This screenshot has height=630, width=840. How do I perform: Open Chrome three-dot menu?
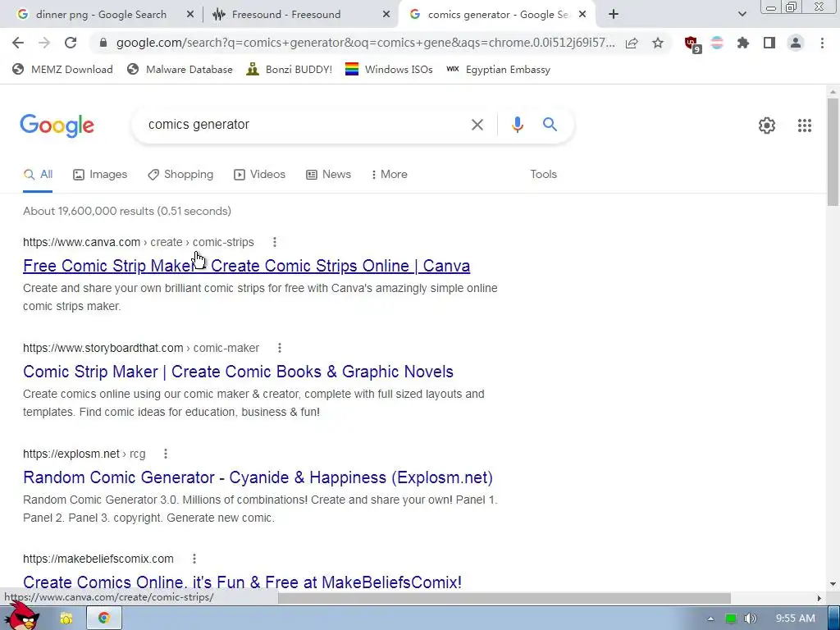(822, 43)
